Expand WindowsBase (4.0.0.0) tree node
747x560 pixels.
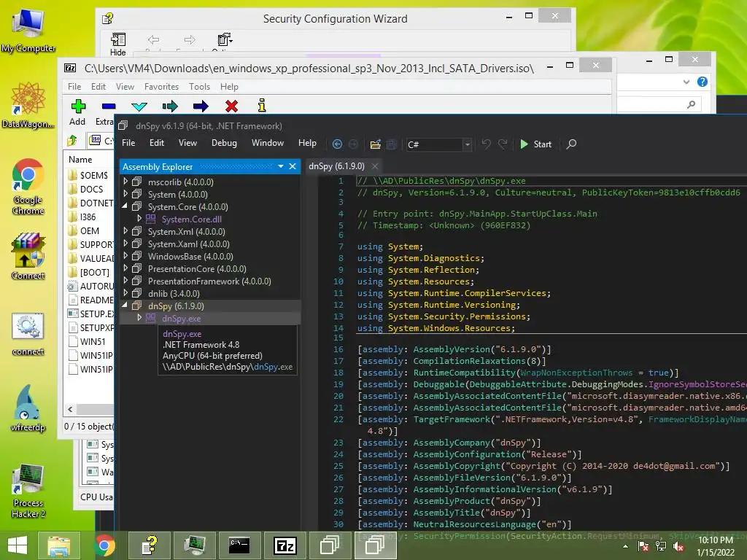tap(125, 256)
